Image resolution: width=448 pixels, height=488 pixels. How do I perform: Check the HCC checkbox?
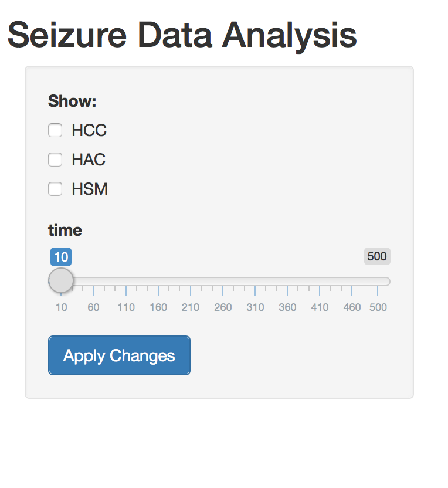(55, 130)
